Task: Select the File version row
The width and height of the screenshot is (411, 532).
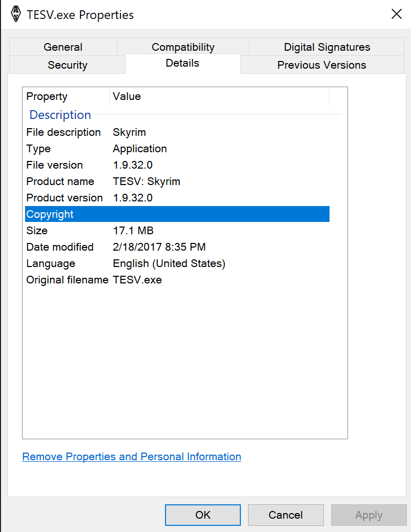Action: click(177, 165)
